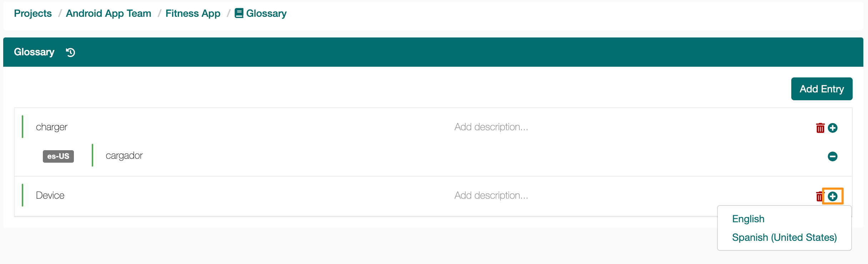
Task: Edit the charger term field
Action: click(236, 127)
